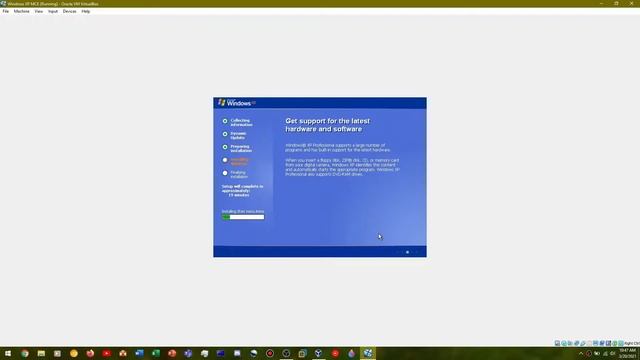Open the volume control in system tray
Image resolution: width=640 pixels, height=360 pixels.
point(613,353)
